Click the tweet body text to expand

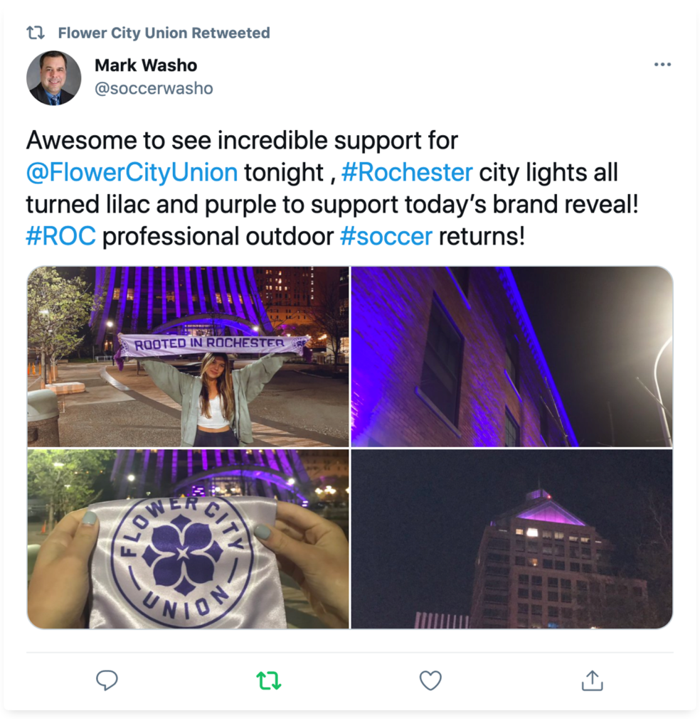click(332, 188)
